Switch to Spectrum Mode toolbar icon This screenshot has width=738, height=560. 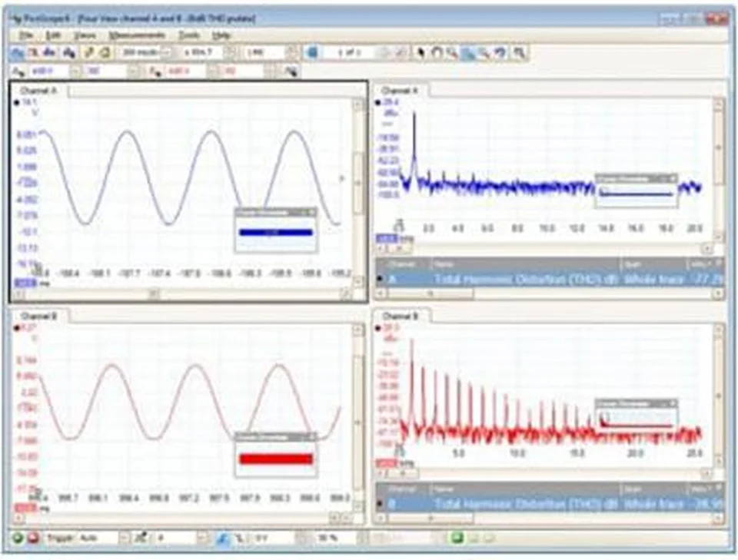coord(49,53)
